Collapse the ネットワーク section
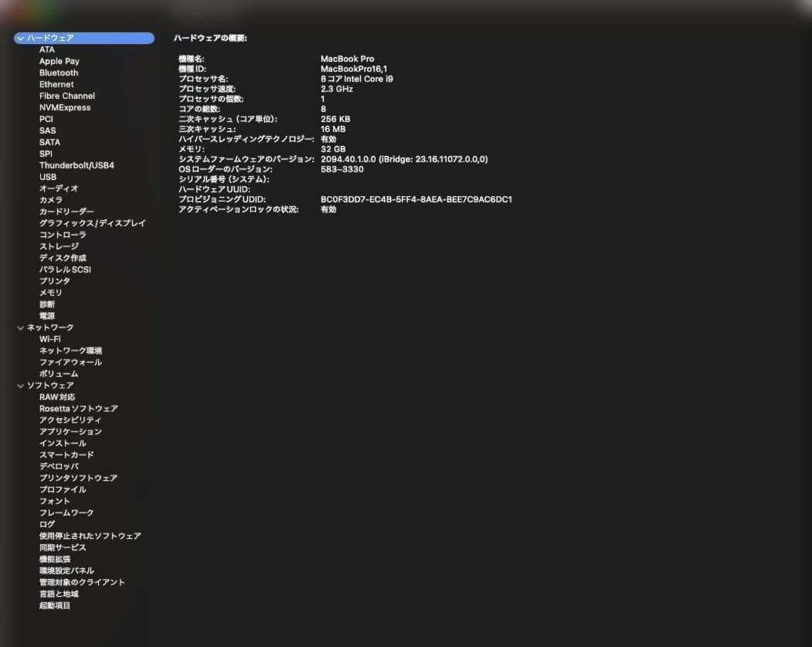 pyautogui.click(x=20, y=327)
